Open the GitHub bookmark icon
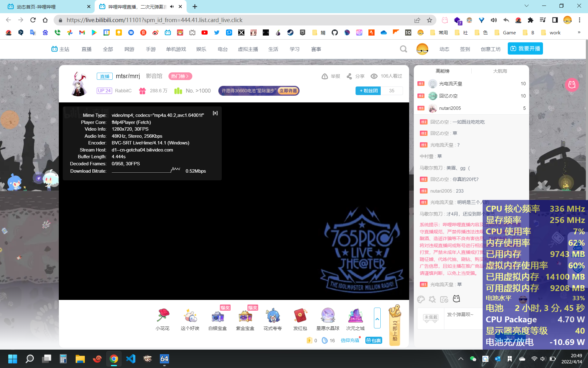Image resolution: width=588 pixels, height=368 pixels. (335, 33)
